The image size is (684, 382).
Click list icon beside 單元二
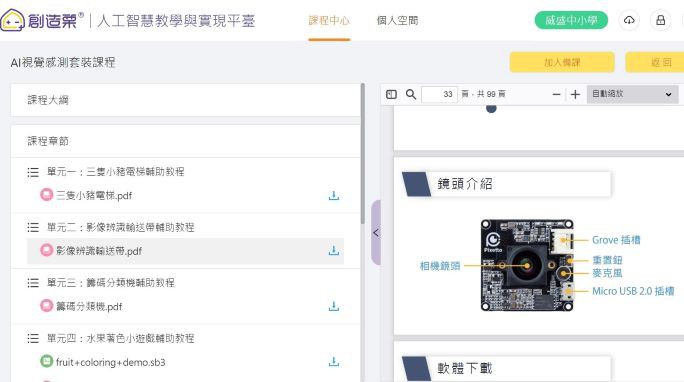[x=33, y=228]
